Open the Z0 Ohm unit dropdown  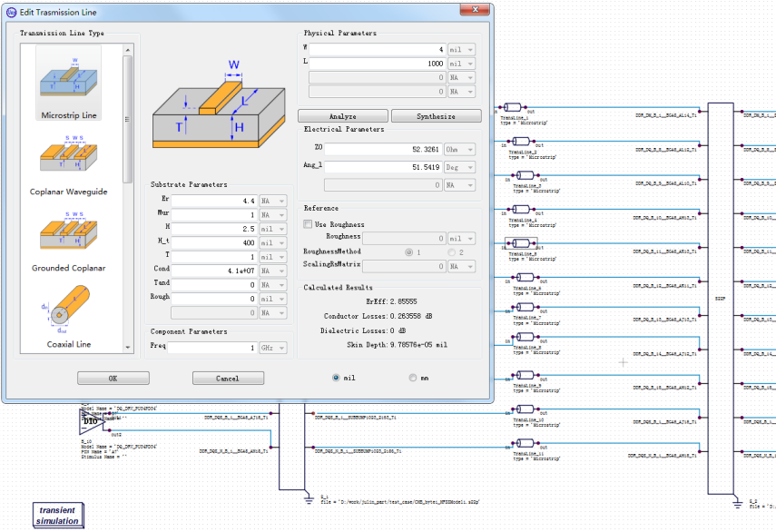point(460,149)
